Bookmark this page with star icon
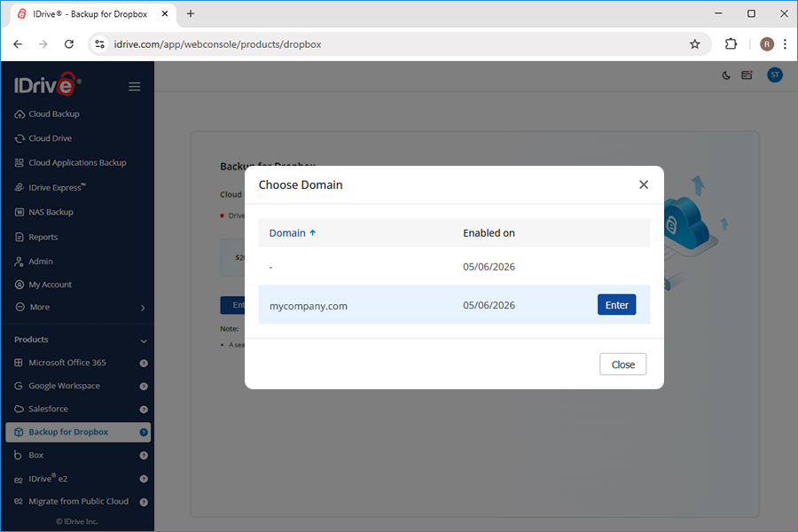 [694, 44]
